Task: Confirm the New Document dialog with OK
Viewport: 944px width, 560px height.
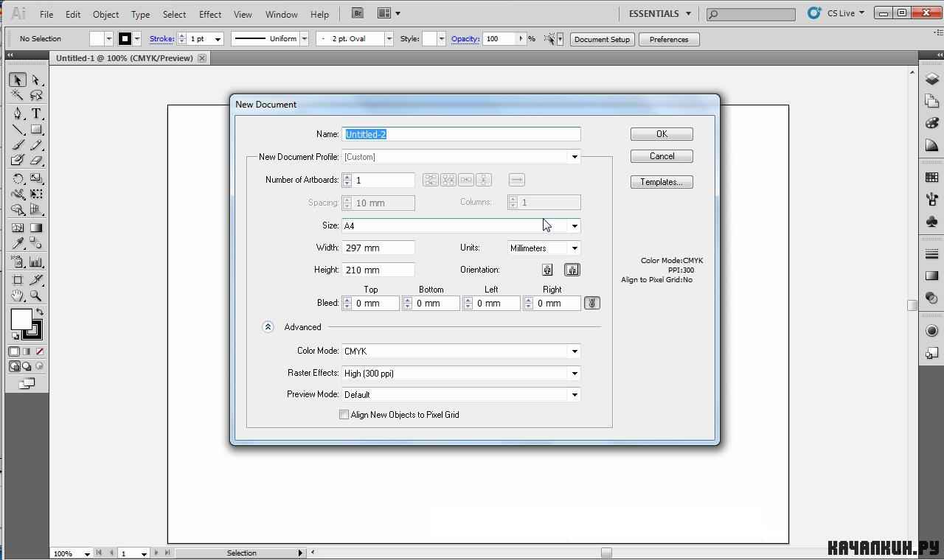Action: (662, 134)
